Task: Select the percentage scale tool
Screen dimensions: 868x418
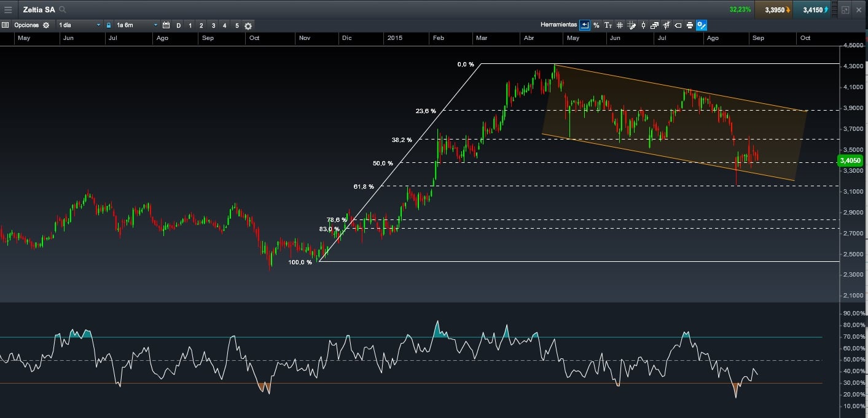Action: tap(596, 25)
